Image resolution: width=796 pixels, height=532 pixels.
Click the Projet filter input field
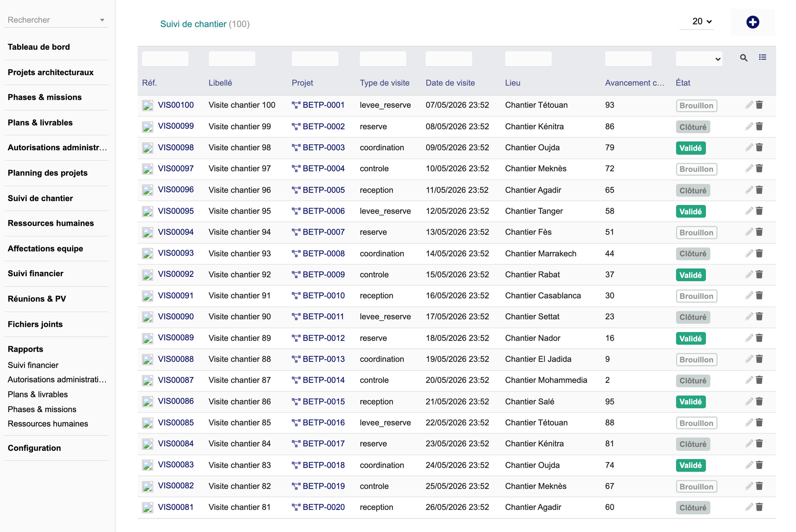[315, 59]
